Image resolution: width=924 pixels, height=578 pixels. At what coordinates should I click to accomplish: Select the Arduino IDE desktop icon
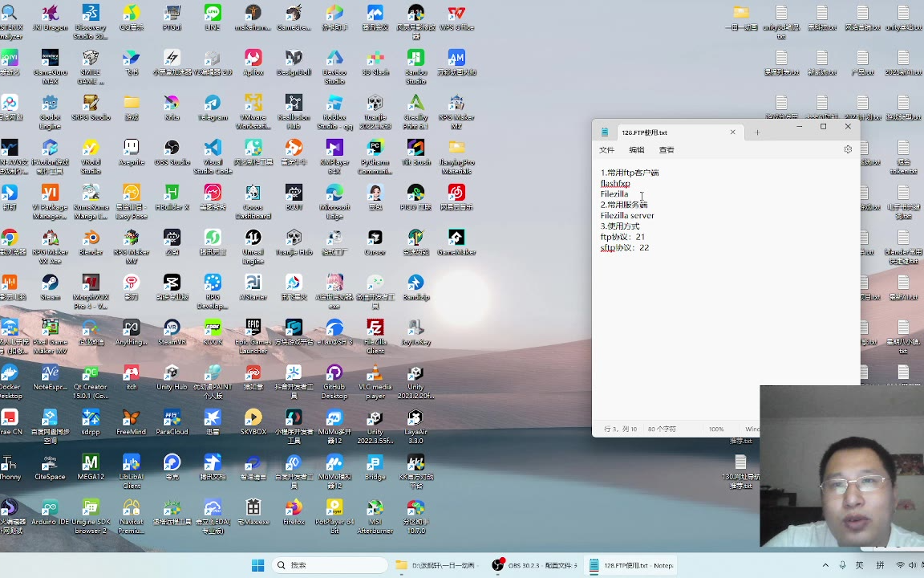tap(50, 511)
